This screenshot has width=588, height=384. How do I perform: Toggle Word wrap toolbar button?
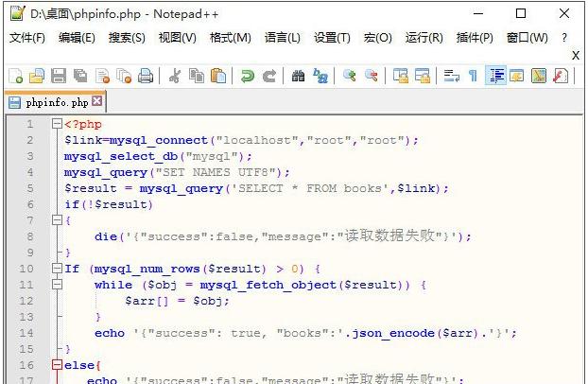click(451, 76)
